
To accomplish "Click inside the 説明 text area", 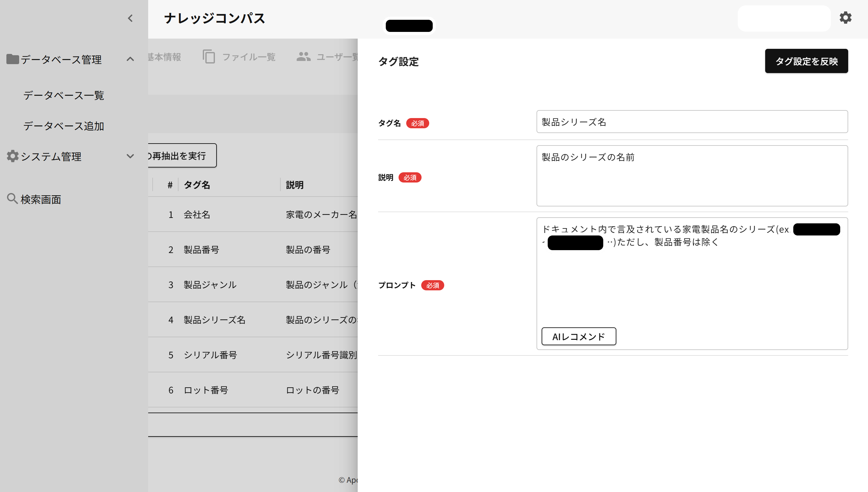I will 691,176.
